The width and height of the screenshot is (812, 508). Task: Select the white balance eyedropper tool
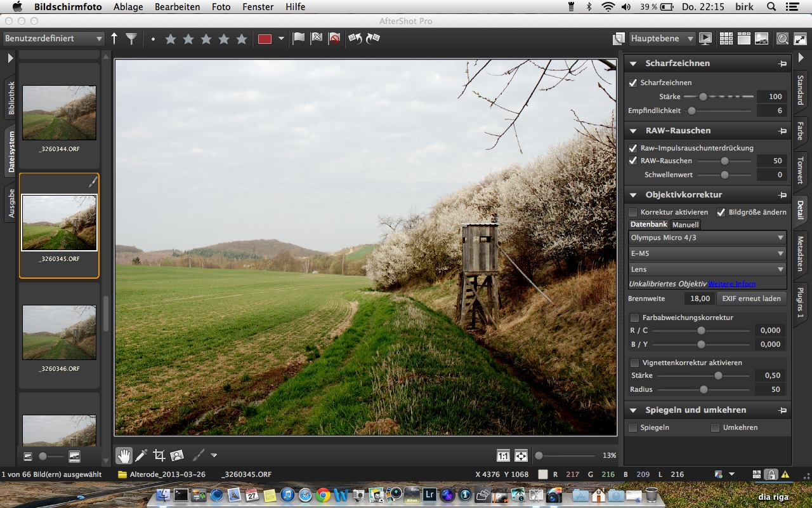tap(141, 455)
